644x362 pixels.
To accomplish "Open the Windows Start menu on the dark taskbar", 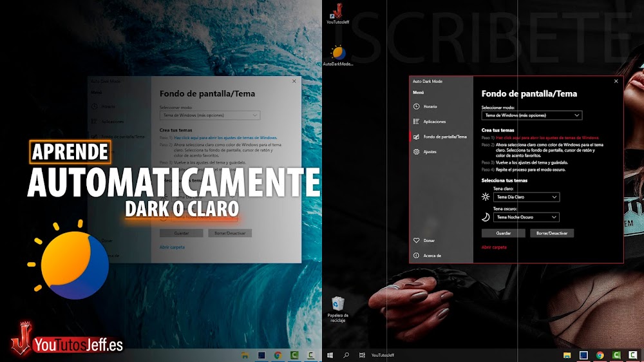I will (x=330, y=355).
